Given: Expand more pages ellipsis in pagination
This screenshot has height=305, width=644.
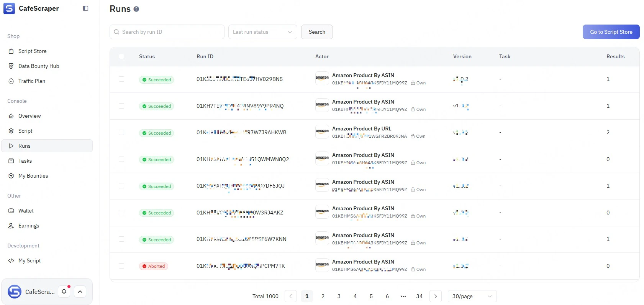Looking at the screenshot, I should [403, 296].
